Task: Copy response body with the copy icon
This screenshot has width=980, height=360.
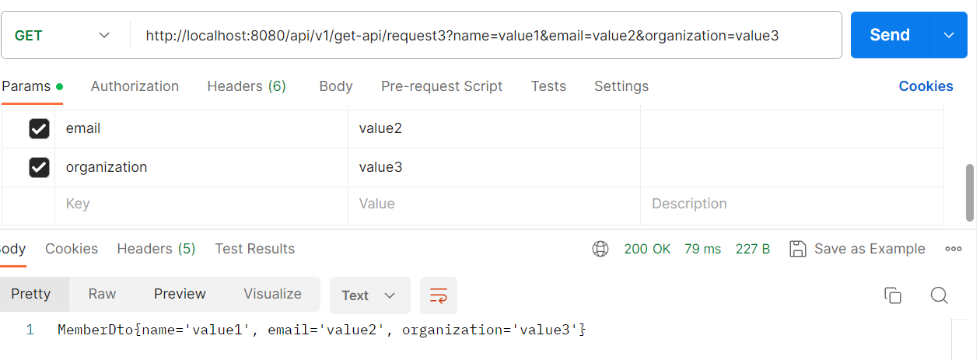Action: tap(893, 295)
